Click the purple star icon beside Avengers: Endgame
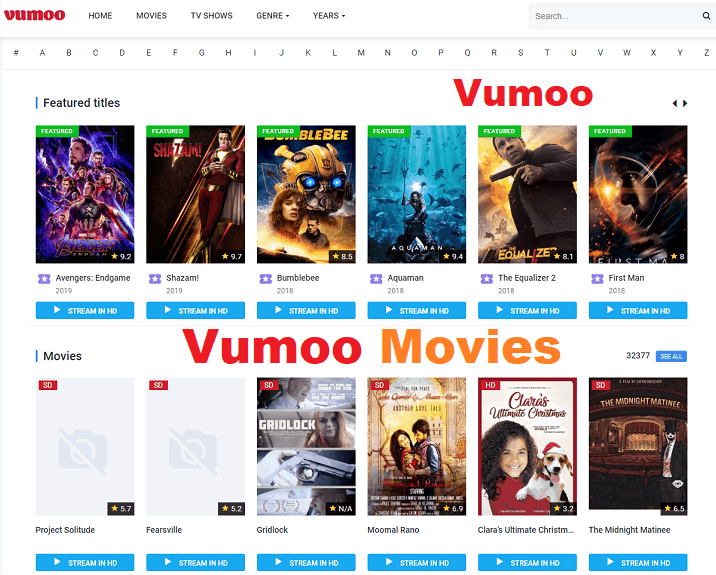This screenshot has width=716, height=575. [43, 279]
